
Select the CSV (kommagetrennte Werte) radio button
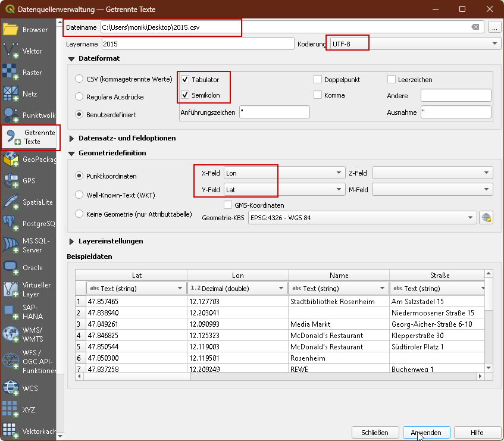pyautogui.click(x=79, y=79)
